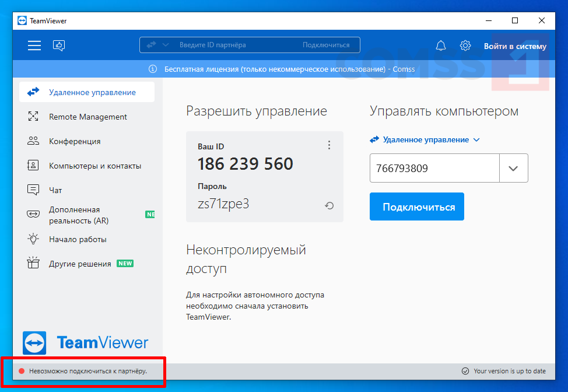Click the up-to-date checkmark icon
Screen dimensions: 568x392
[x=465, y=371]
